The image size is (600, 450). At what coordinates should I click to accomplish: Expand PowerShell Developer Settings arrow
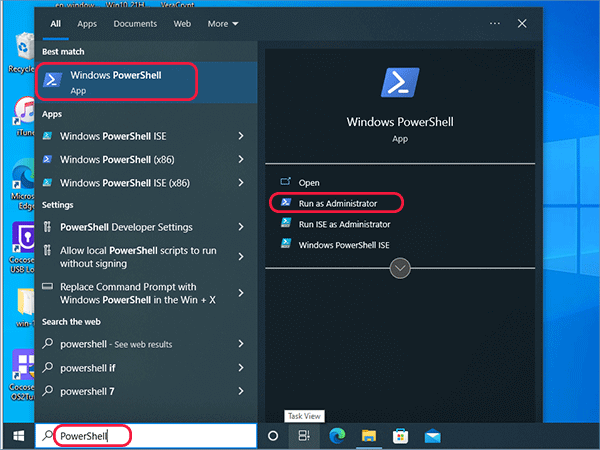click(x=241, y=227)
